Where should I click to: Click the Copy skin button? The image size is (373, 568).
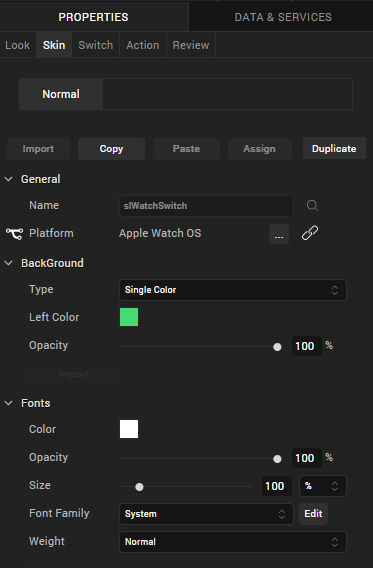(111, 149)
